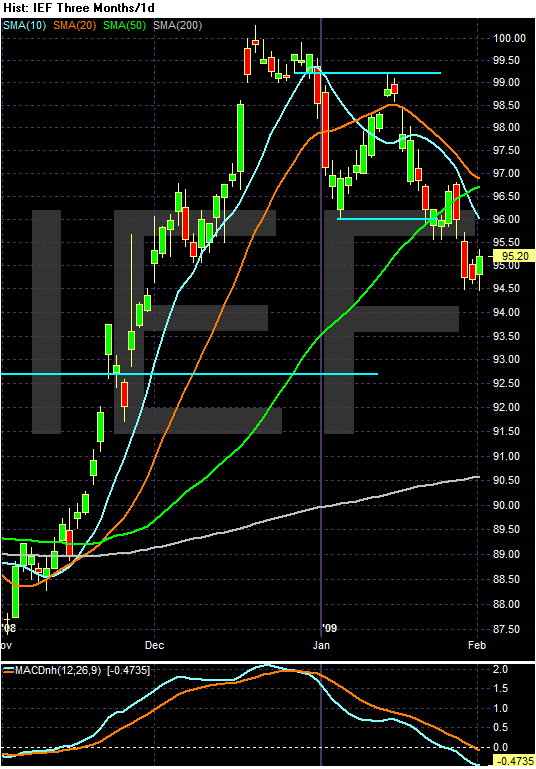Viewport: 536px width, 769px height.
Task: Click the '09 year marker on the axis
Action: [x=330, y=628]
